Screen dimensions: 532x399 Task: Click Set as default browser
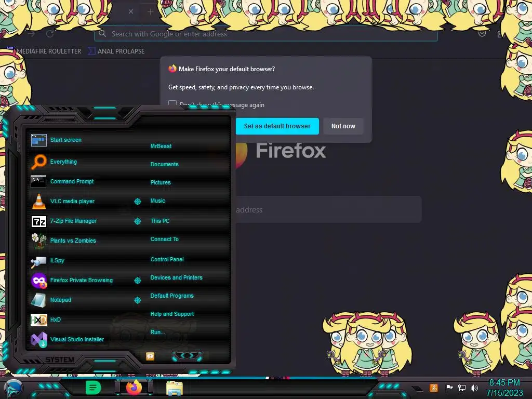(x=277, y=126)
